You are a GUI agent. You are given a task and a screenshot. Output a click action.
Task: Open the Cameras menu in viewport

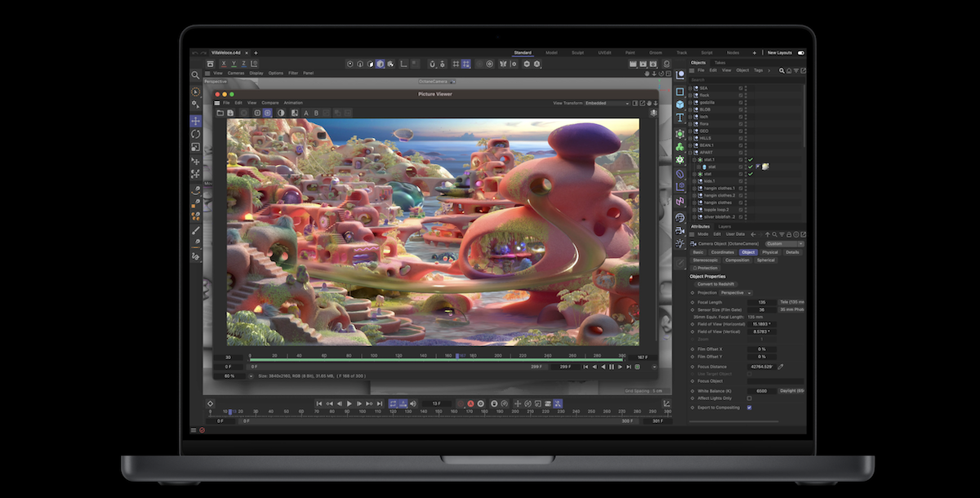[x=236, y=73]
